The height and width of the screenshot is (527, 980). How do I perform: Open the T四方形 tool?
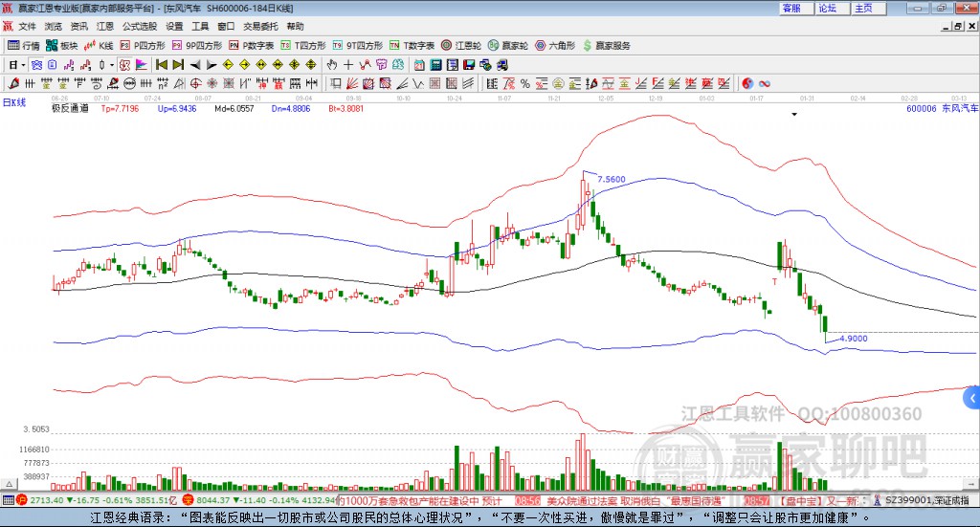pyautogui.click(x=303, y=46)
